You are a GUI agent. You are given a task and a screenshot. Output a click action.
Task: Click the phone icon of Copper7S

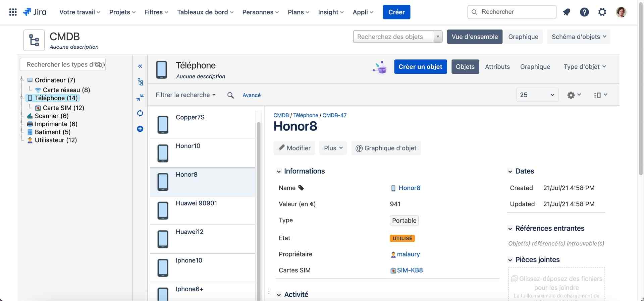tap(163, 124)
